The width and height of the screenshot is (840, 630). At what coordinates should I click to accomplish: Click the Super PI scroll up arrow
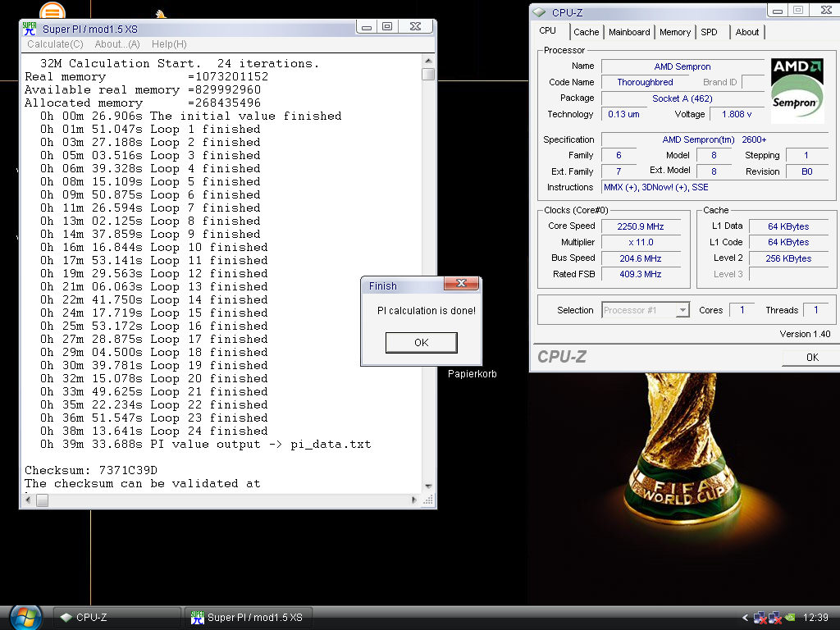click(x=428, y=61)
